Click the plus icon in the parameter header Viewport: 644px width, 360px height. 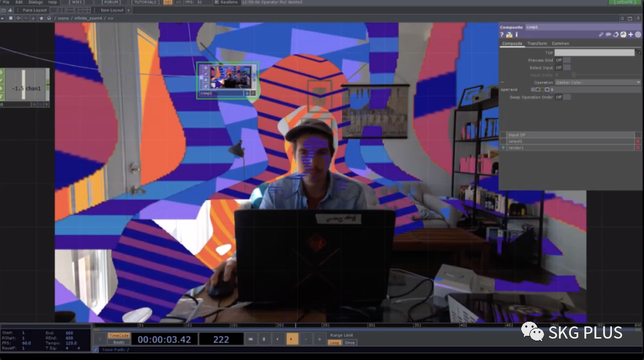pos(631,34)
